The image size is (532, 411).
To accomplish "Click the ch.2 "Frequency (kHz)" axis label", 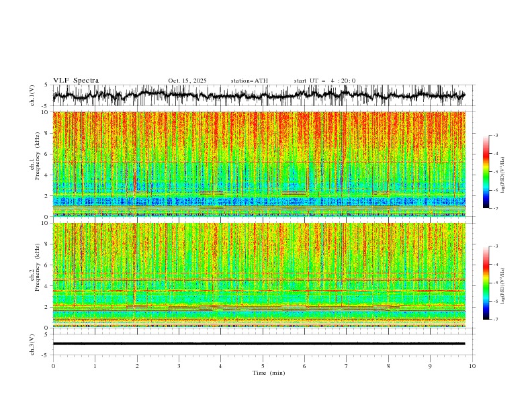I will pos(38,267).
